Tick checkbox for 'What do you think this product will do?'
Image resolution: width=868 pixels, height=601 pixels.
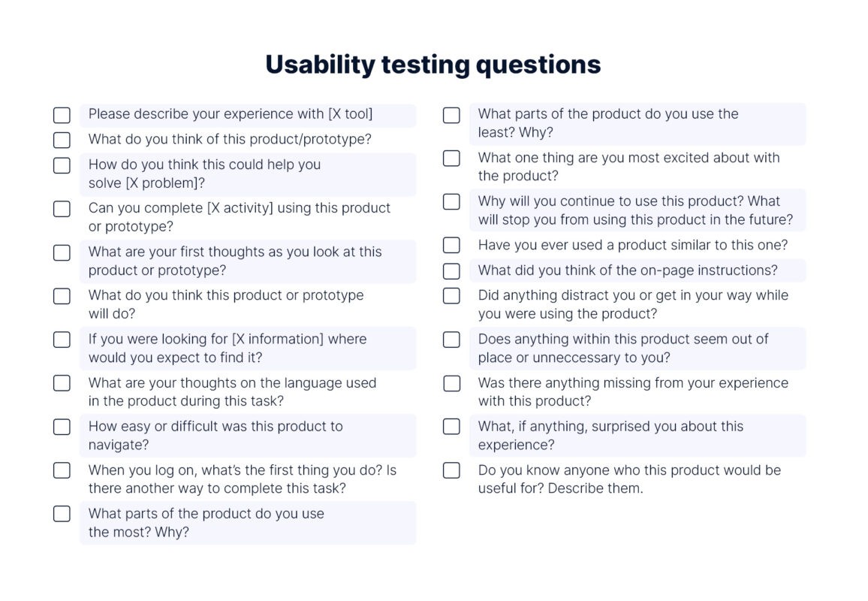coord(62,296)
